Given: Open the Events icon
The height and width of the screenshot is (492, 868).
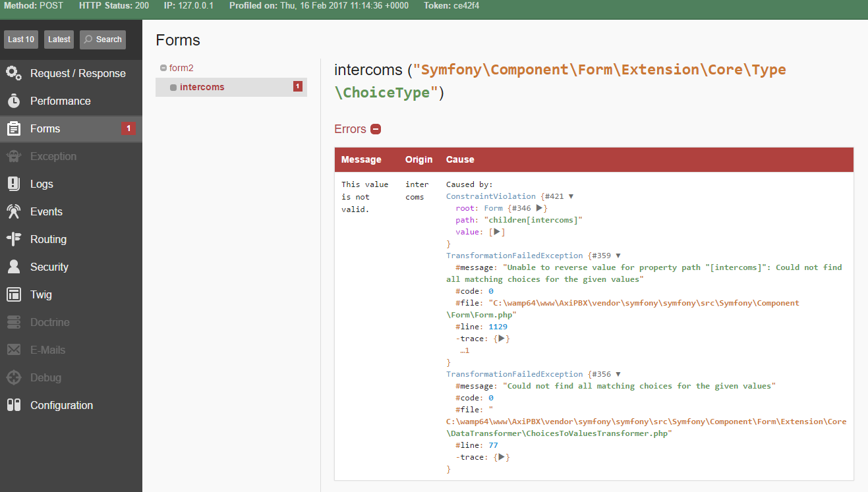Looking at the screenshot, I should click(x=14, y=211).
